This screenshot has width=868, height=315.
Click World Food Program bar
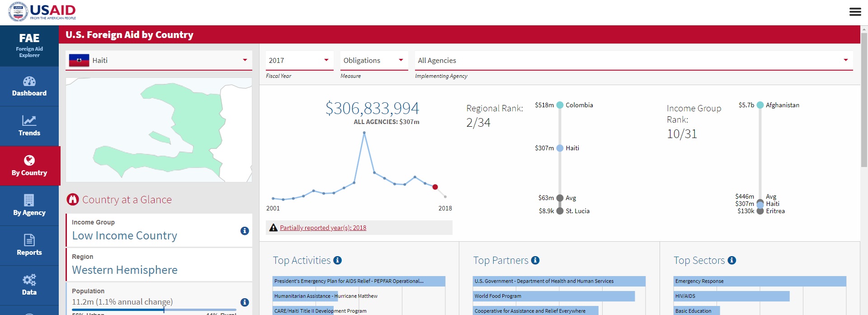click(554, 296)
